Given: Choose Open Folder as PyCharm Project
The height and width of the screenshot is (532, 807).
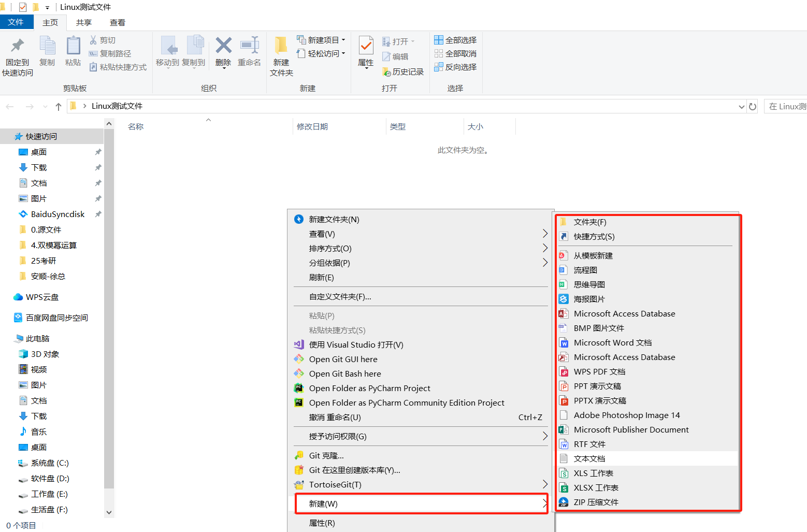Looking at the screenshot, I should pyautogui.click(x=421, y=388).
